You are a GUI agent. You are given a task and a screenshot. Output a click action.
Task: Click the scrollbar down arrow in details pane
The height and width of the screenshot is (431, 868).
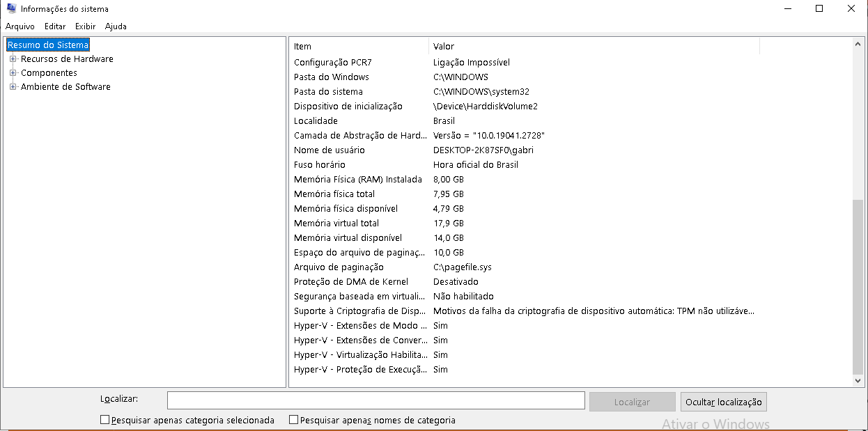pos(858,381)
